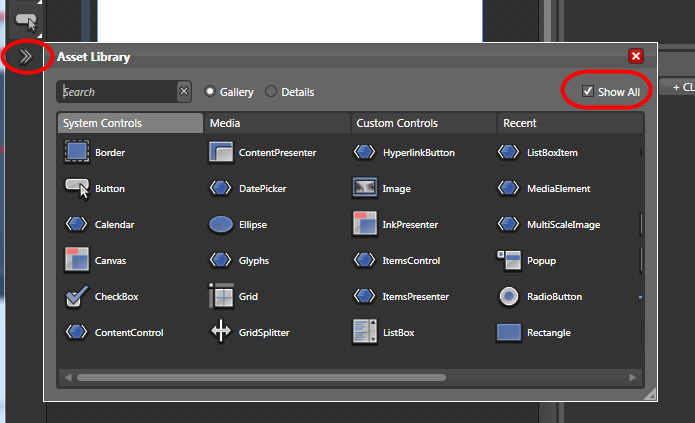Choose the Ellipse shape icon
Viewport: 695px width, 423px height.
221,224
